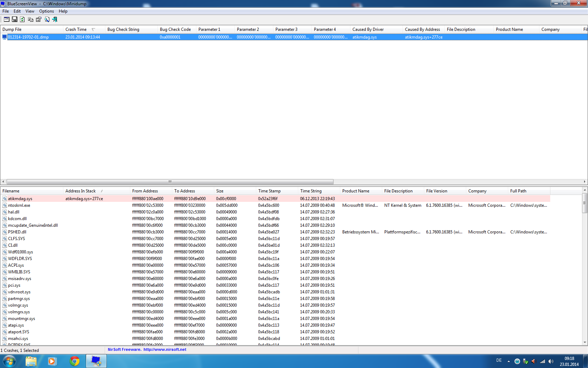The height and width of the screenshot is (368, 588).
Task: Click the file icon beside partmgr.sys
Action: pos(5,299)
